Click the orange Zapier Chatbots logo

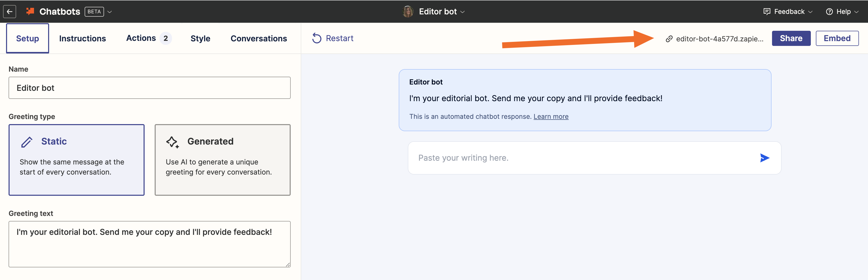(30, 11)
